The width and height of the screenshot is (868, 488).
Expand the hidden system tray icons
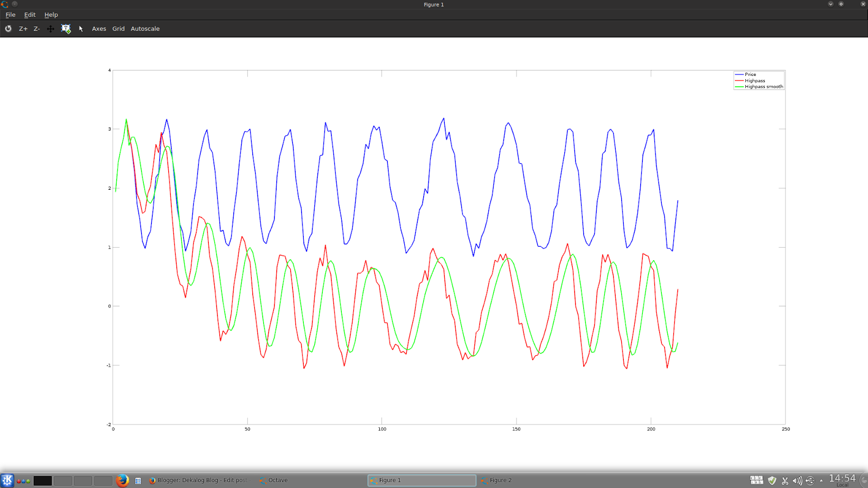821,481
